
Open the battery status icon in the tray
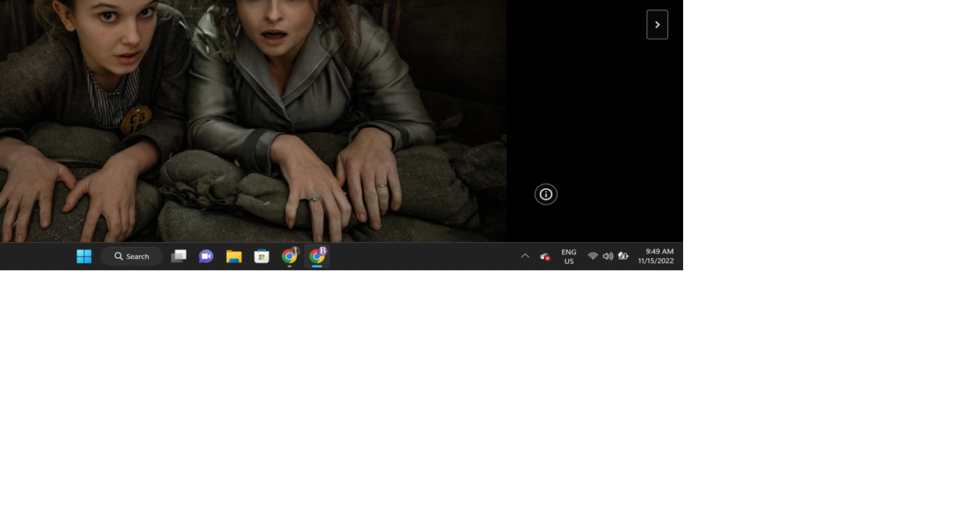click(x=623, y=256)
